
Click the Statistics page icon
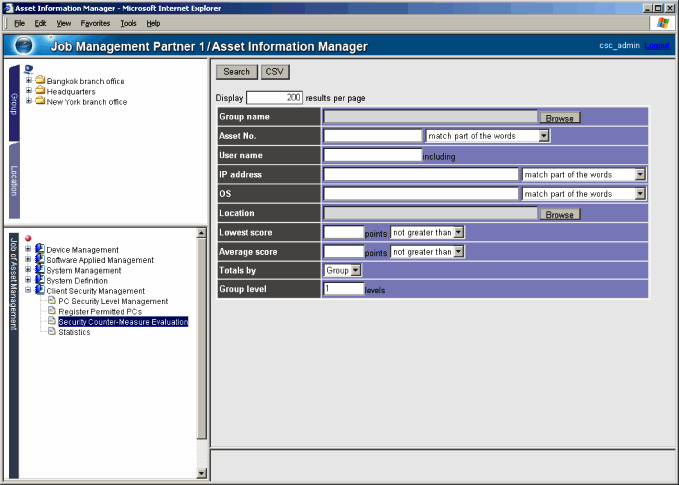pyautogui.click(x=52, y=332)
